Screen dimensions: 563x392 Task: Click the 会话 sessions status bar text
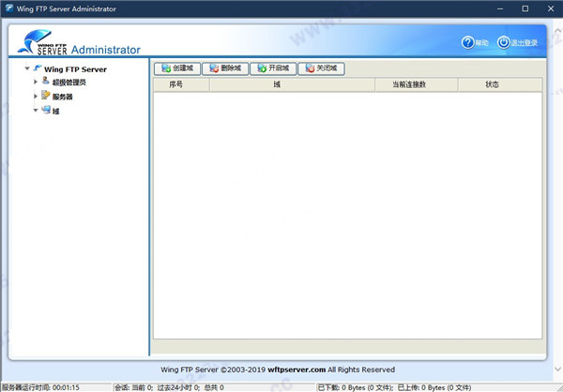tap(169, 387)
